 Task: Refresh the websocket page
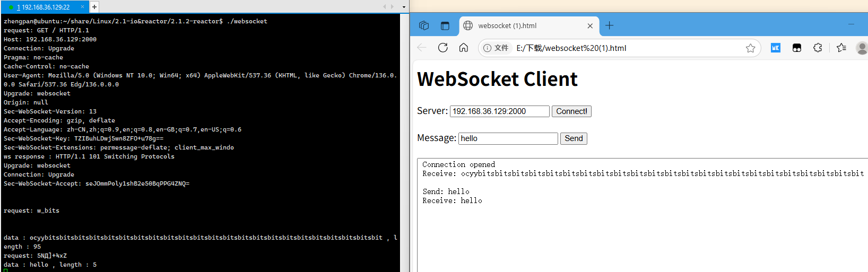443,48
